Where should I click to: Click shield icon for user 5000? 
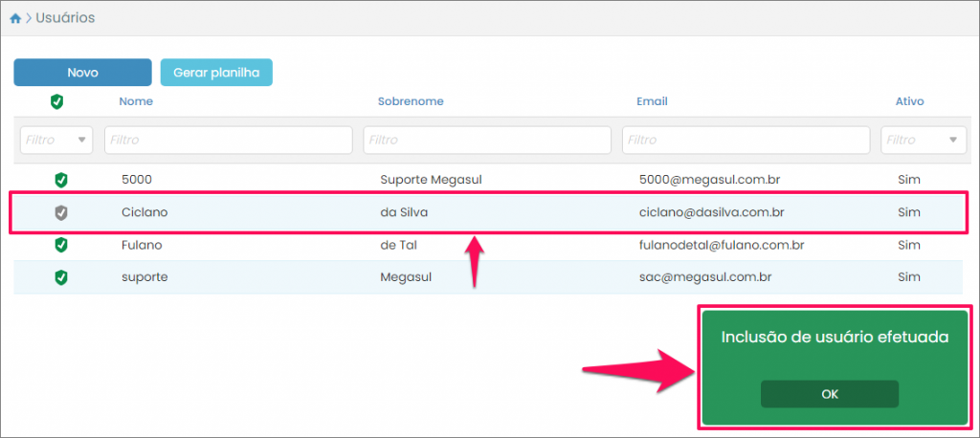pyautogui.click(x=61, y=179)
